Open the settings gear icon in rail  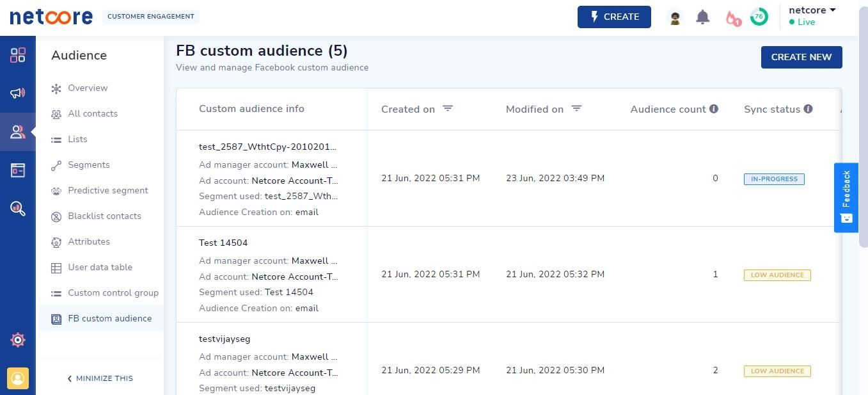click(x=18, y=340)
